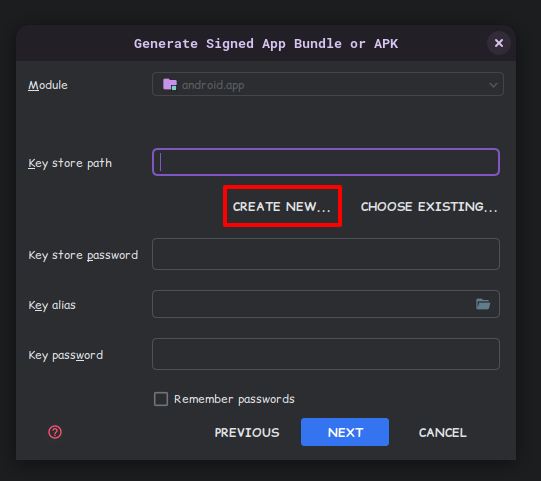This screenshot has width=541, height=481.
Task: Click inside the Key alias text field
Action: point(312,304)
